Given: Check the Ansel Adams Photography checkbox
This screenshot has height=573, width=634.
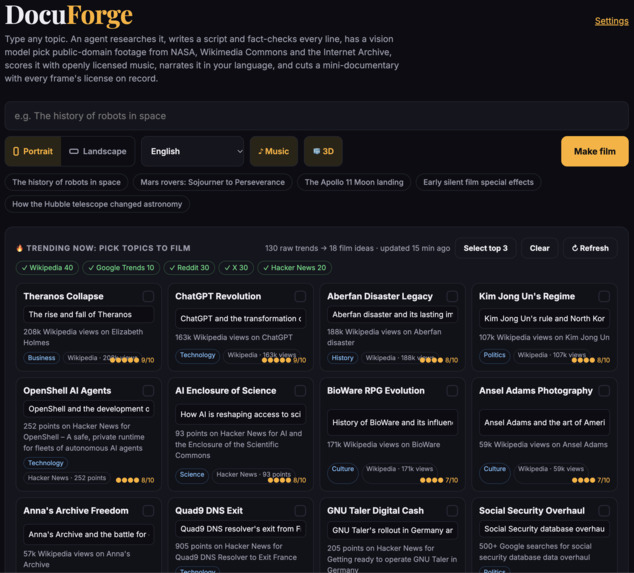Looking at the screenshot, I should tap(604, 391).
